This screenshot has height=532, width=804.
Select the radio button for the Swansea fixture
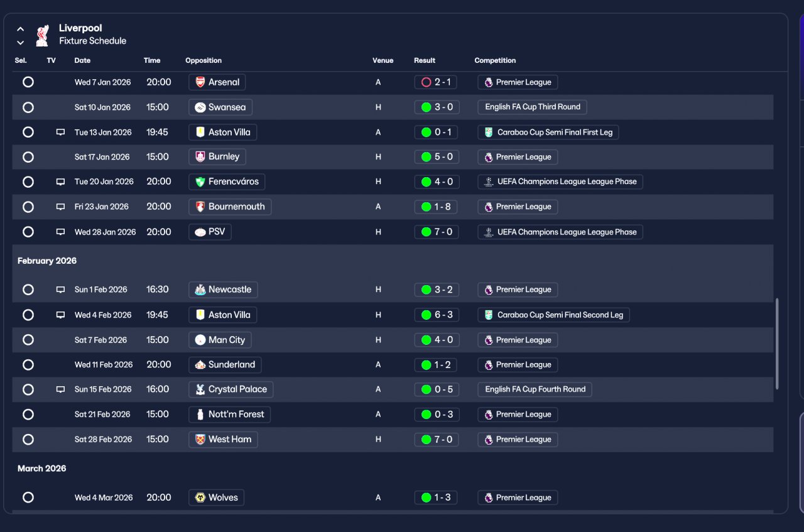point(28,107)
